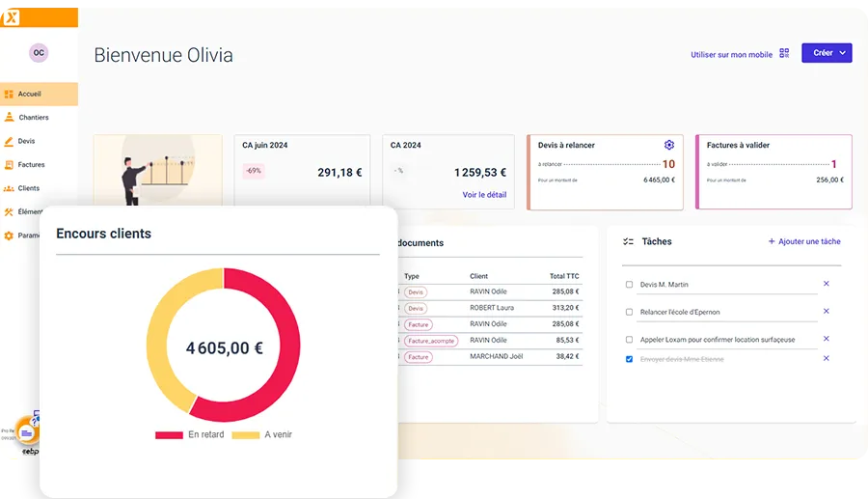Click the Clients sidebar icon
Screen dimensions: 868x499
tap(9, 188)
